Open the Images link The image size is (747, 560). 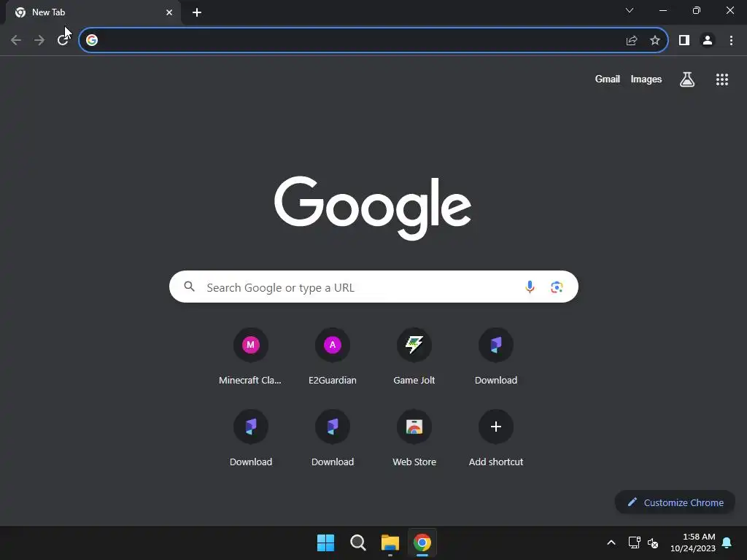click(646, 79)
